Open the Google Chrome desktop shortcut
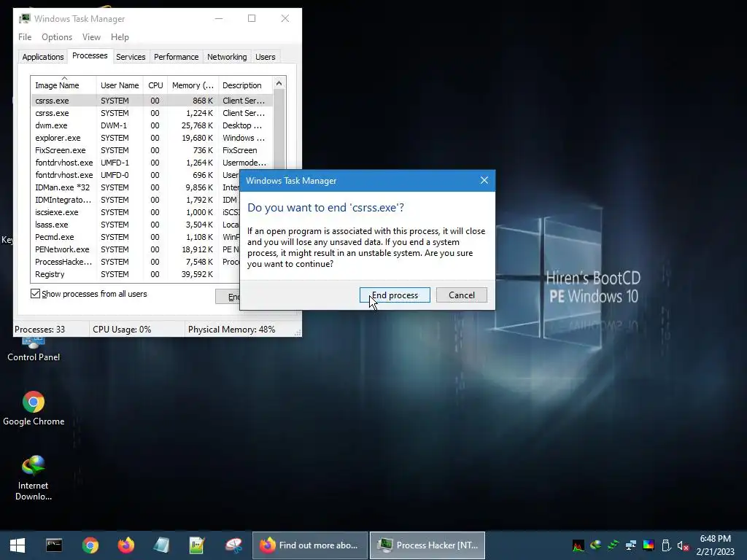Image resolution: width=747 pixels, height=560 pixels. [34, 408]
